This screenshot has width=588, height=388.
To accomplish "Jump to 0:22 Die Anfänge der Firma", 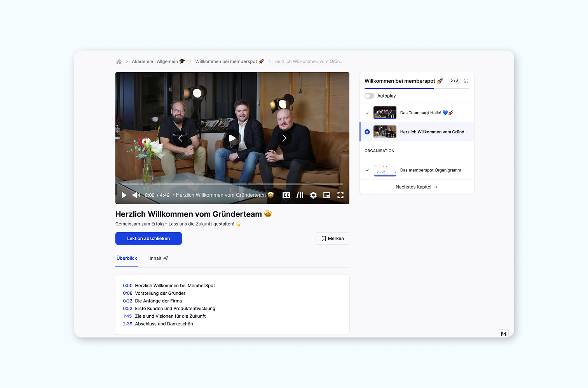I will (x=152, y=301).
